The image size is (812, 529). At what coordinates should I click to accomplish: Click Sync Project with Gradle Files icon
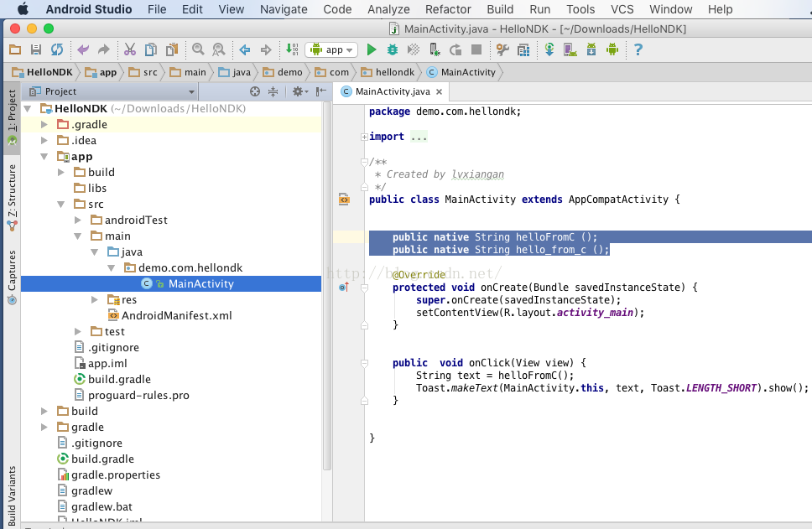[x=549, y=49]
